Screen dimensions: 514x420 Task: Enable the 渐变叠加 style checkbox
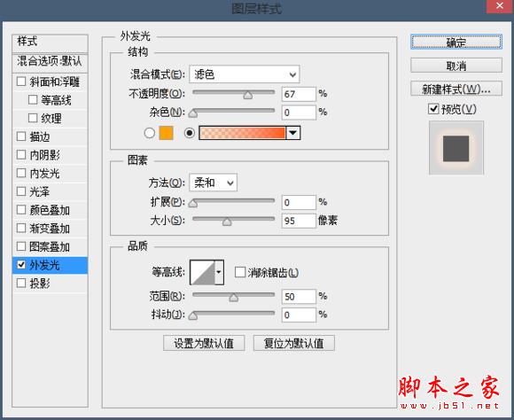pos(21,229)
